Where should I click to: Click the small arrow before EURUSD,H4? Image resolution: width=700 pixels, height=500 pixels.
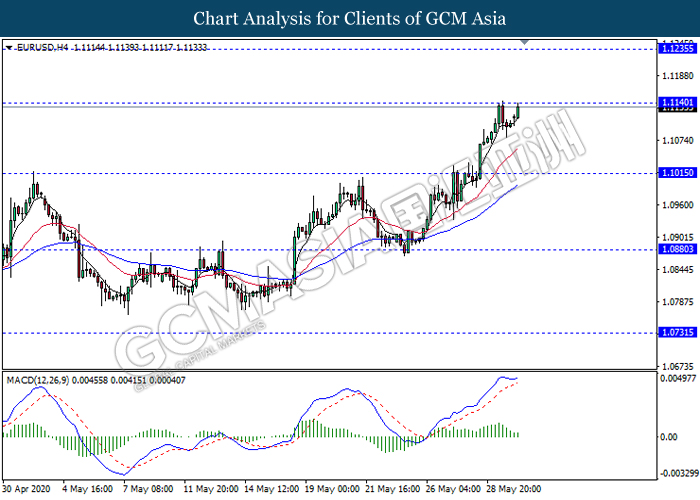coord(9,47)
